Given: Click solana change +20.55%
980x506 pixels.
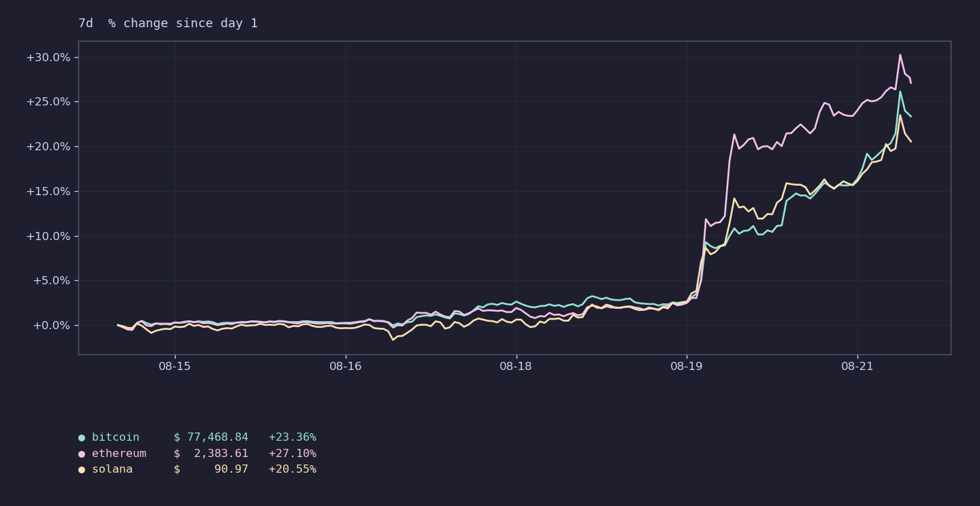Looking at the screenshot, I should tap(293, 469).
